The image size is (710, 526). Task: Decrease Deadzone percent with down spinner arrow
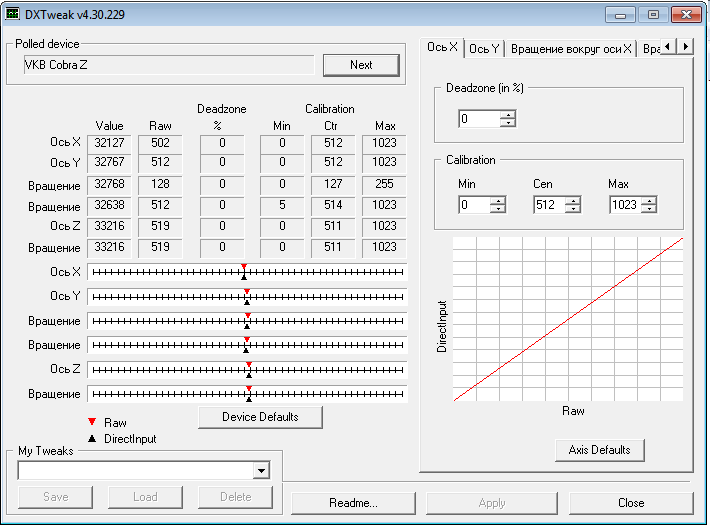pyautogui.click(x=508, y=123)
